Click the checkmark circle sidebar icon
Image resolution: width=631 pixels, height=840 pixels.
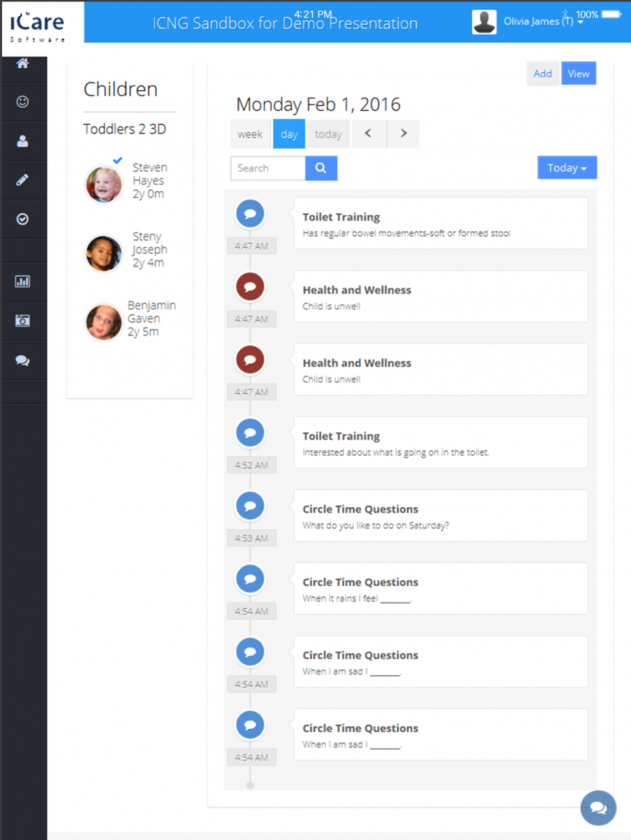23,219
